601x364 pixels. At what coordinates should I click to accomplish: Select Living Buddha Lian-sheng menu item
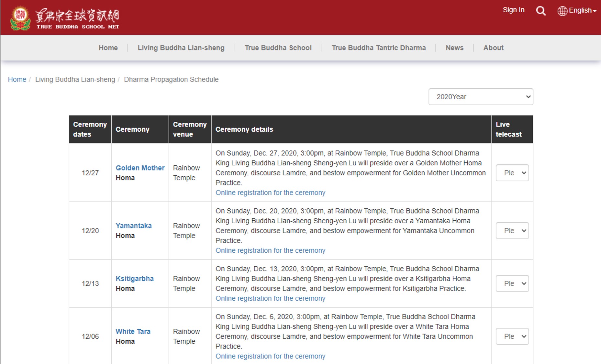click(x=181, y=48)
